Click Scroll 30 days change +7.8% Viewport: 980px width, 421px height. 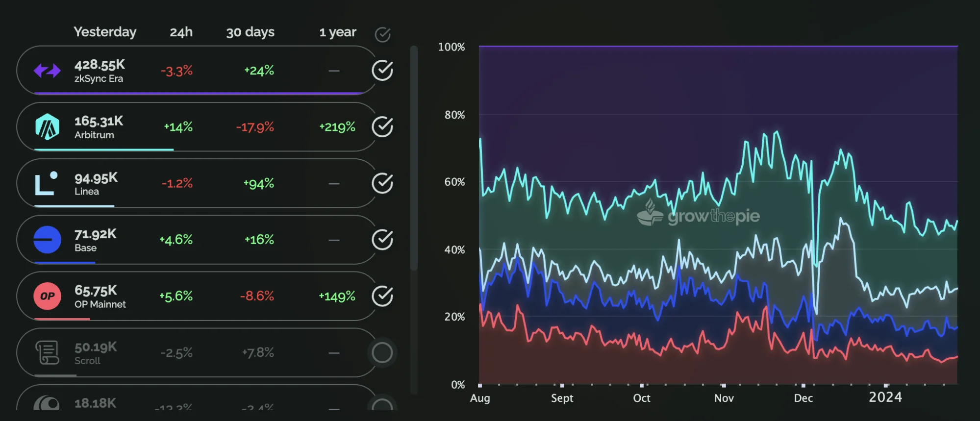pos(258,352)
